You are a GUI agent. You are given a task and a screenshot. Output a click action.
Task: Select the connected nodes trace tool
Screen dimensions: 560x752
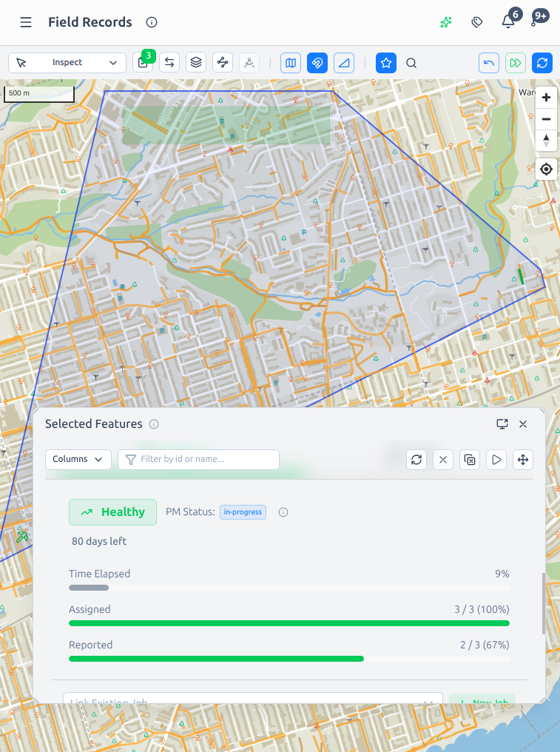click(223, 63)
